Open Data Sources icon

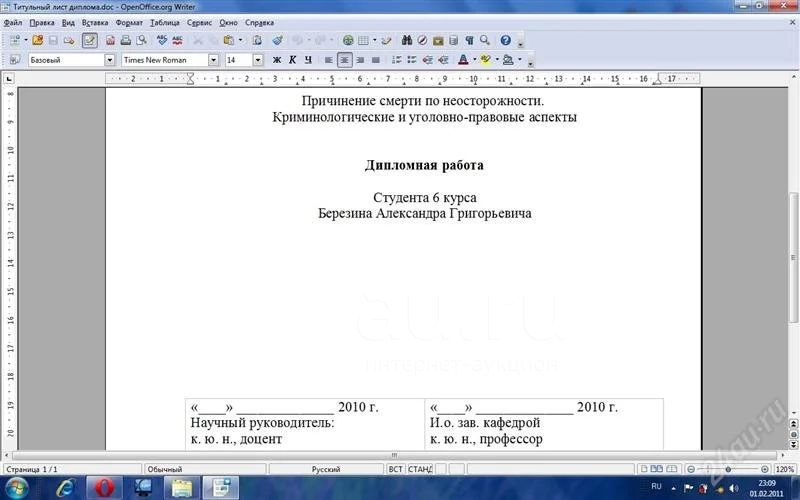pyautogui.click(x=454, y=40)
